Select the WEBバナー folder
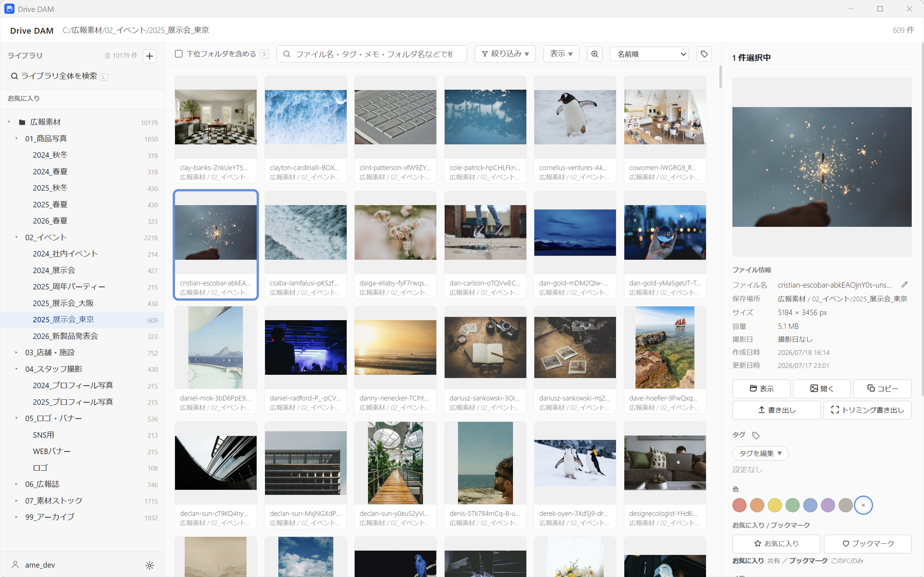This screenshot has width=924, height=577. [x=82, y=451]
